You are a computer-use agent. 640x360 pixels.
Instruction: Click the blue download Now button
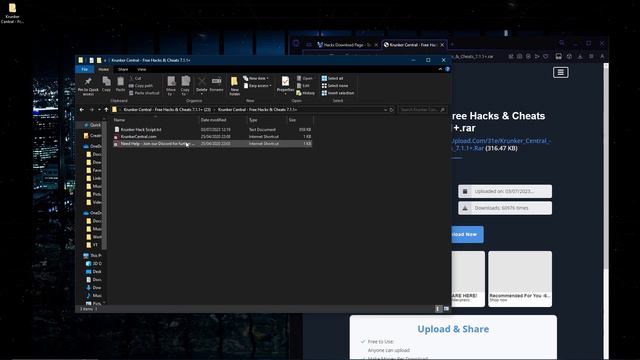pyautogui.click(x=467, y=234)
